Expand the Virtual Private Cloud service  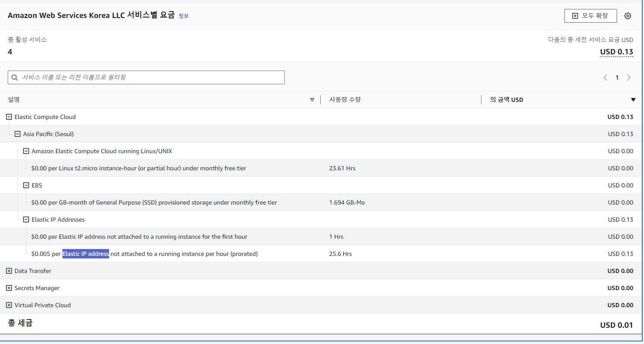point(9,305)
